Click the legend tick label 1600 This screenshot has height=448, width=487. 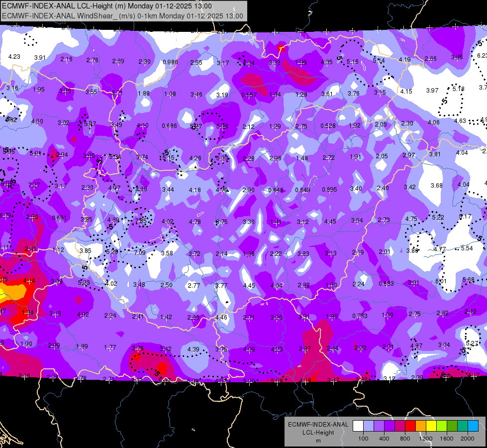pyautogui.click(x=447, y=439)
